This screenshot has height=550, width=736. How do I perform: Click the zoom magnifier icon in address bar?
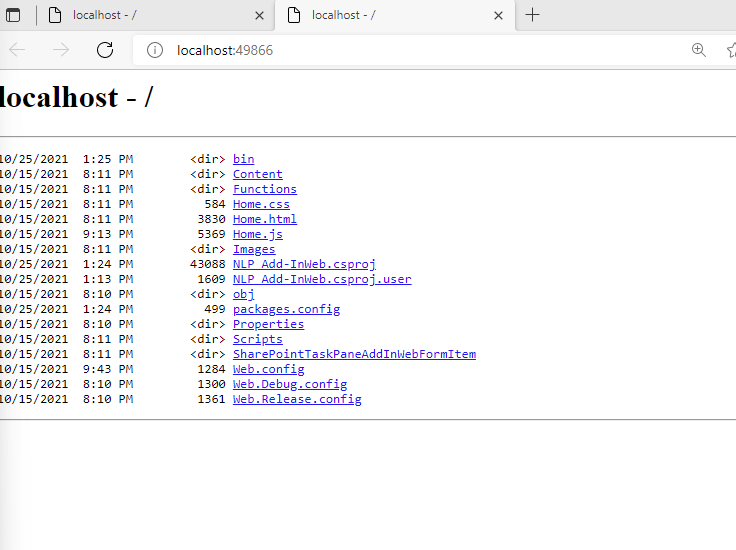coord(698,50)
